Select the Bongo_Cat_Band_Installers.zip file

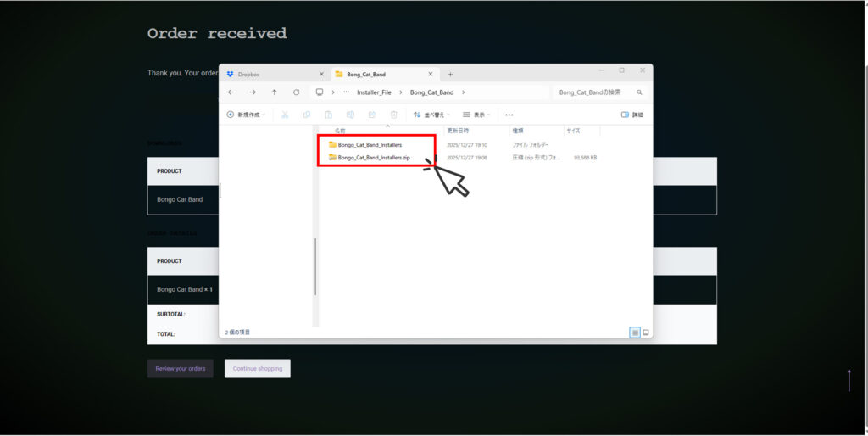373,158
